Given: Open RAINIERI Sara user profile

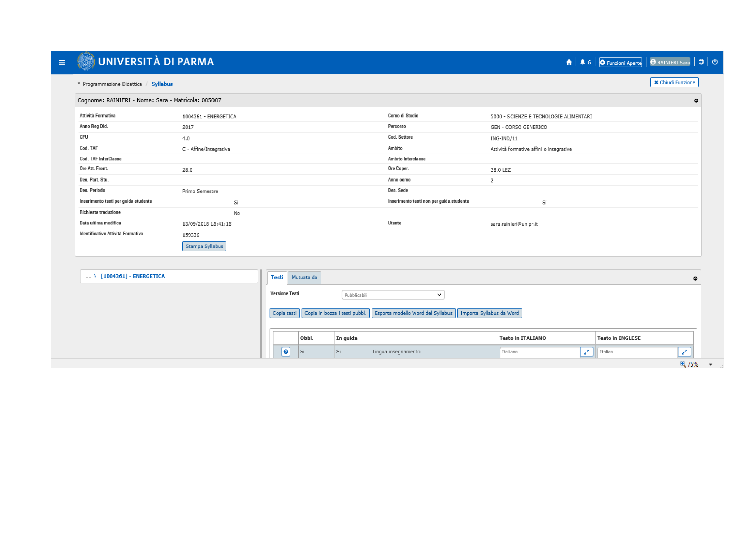Looking at the screenshot, I should [x=670, y=62].
